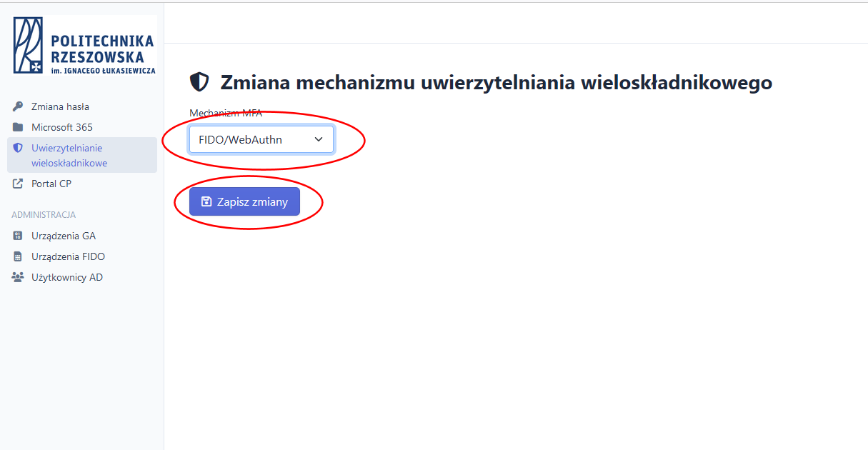
Task: Go to Microsoft 365 in the sidebar
Action: [62, 127]
